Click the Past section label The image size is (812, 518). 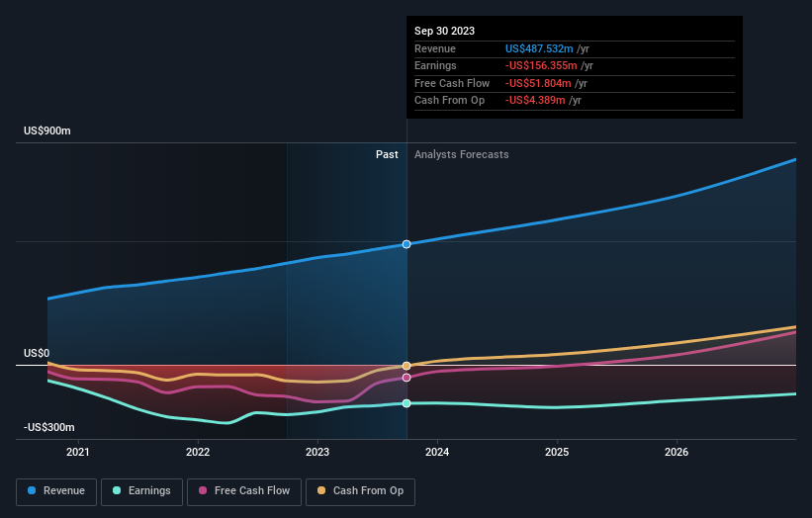tap(387, 154)
